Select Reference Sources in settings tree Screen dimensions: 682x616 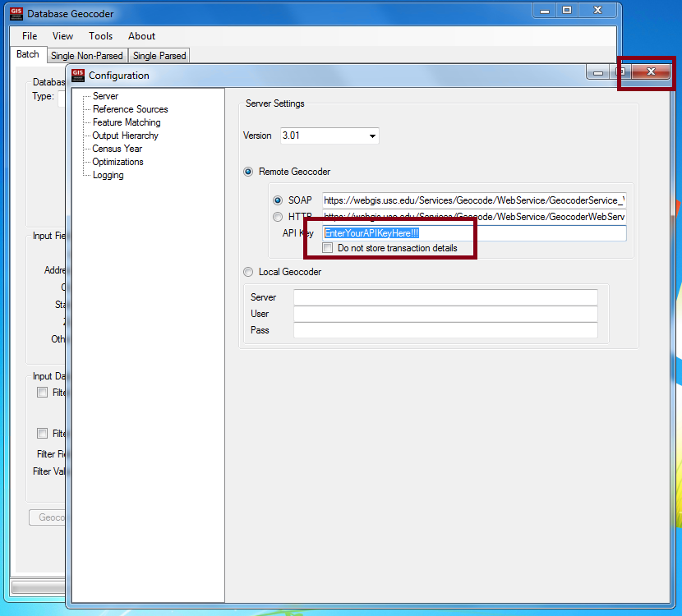tap(130, 109)
